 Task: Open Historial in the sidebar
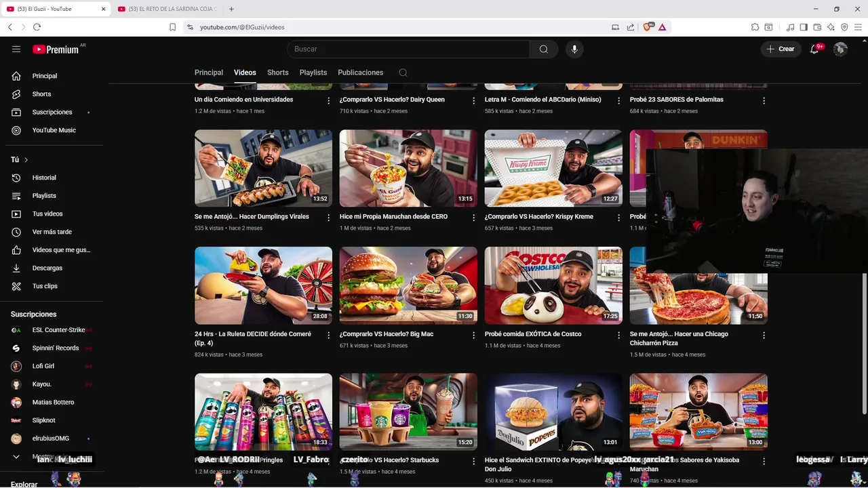(54, 178)
